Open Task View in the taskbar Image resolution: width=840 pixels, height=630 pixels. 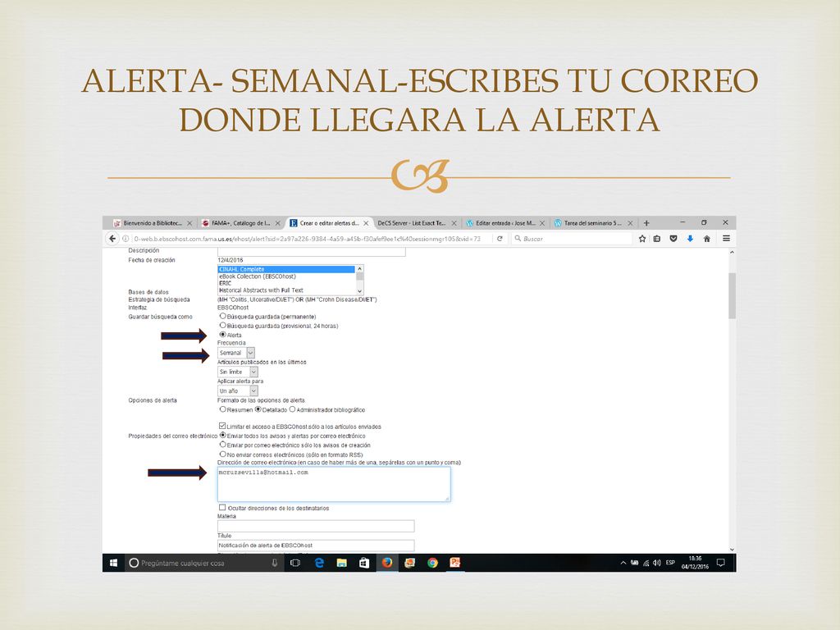click(295, 563)
